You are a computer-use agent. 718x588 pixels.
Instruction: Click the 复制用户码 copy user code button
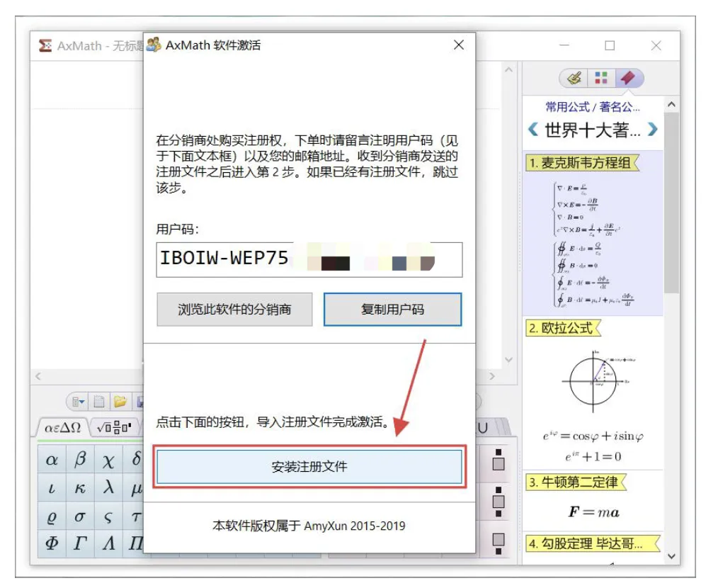pos(392,310)
